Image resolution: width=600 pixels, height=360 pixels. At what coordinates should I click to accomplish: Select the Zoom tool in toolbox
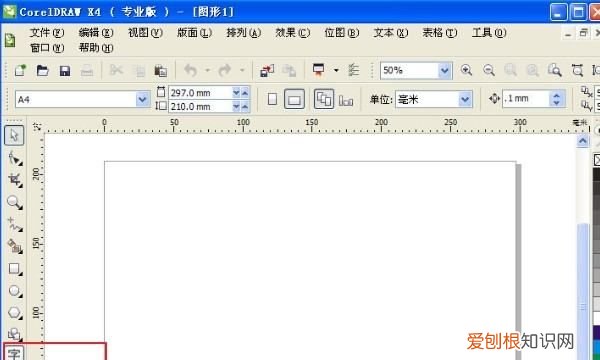click(x=15, y=202)
